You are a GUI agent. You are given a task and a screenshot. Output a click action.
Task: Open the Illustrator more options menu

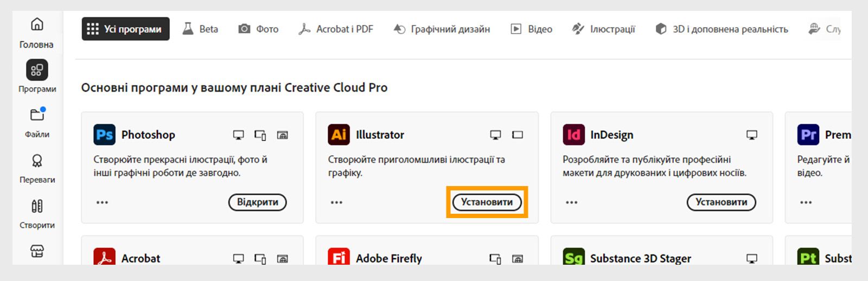click(x=336, y=202)
